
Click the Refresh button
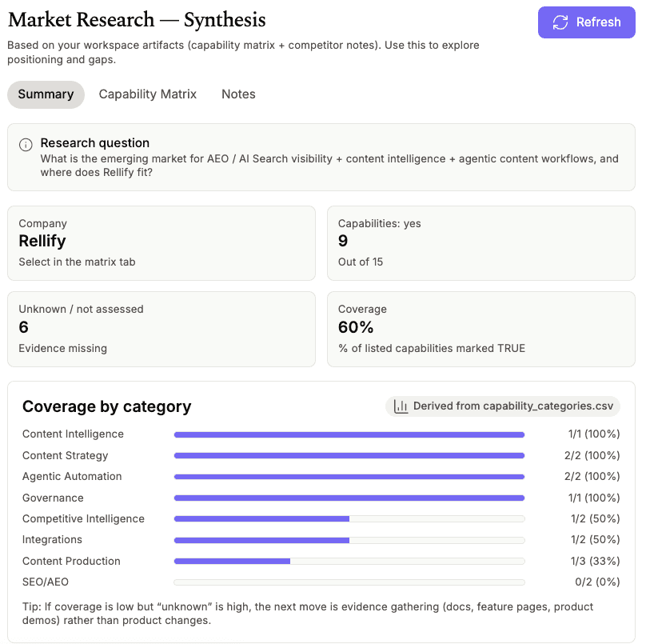click(x=586, y=22)
